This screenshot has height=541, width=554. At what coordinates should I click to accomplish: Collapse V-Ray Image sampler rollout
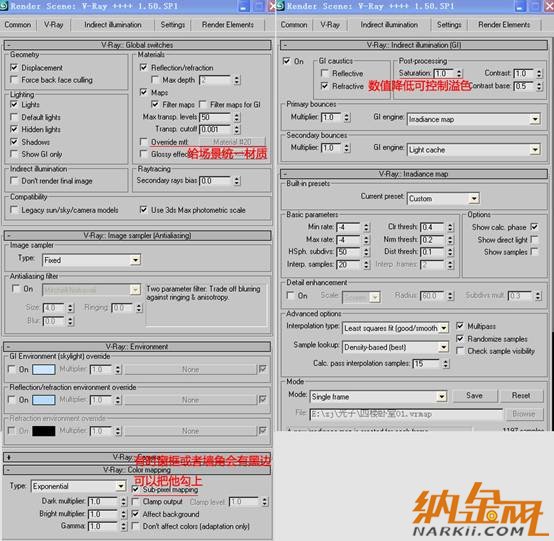(x=137, y=235)
